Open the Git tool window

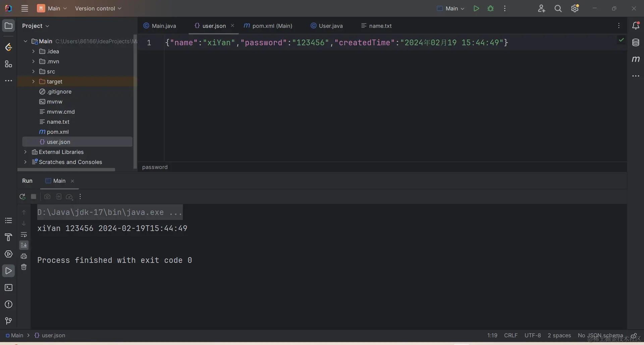click(x=9, y=321)
